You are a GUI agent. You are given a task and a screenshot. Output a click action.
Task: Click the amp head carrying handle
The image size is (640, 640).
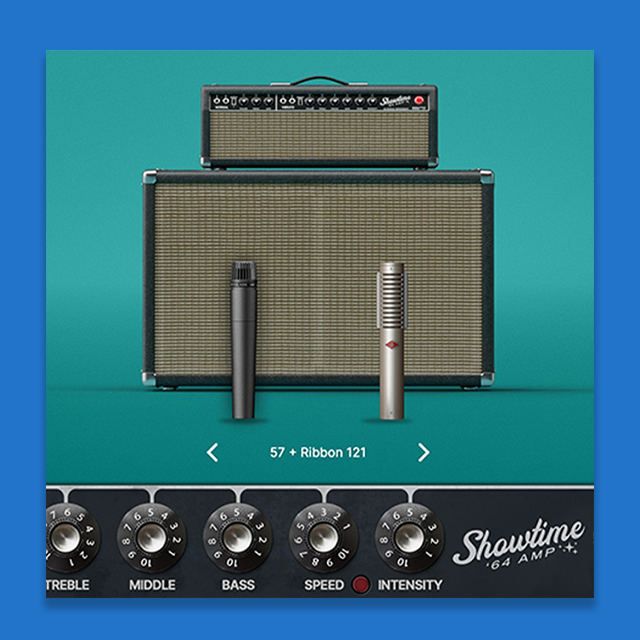(x=319, y=80)
